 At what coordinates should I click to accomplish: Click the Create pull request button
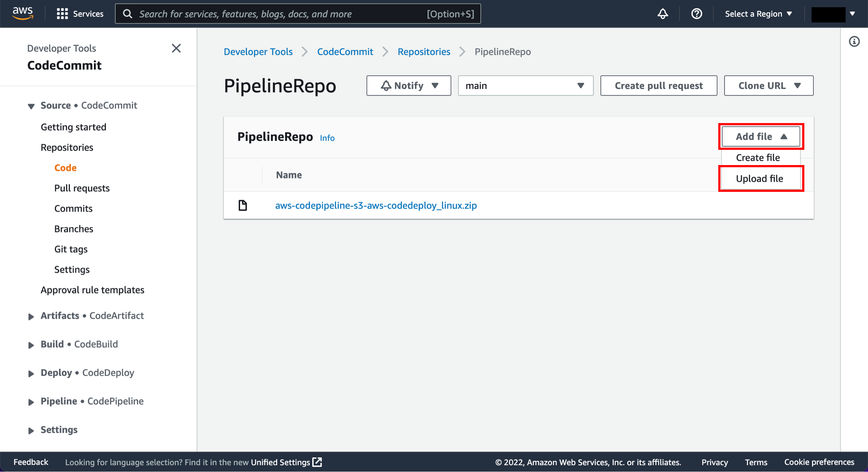click(659, 85)
